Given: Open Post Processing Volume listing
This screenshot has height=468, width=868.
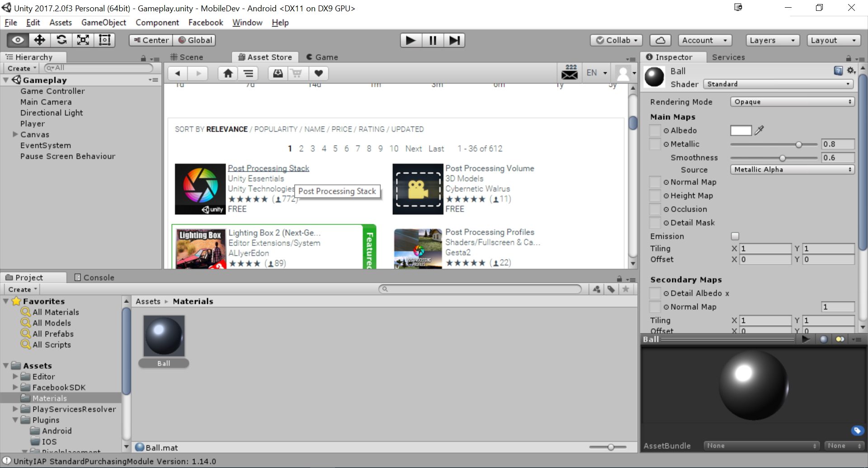Looking at the screenshot, I should tap(490, 168).
